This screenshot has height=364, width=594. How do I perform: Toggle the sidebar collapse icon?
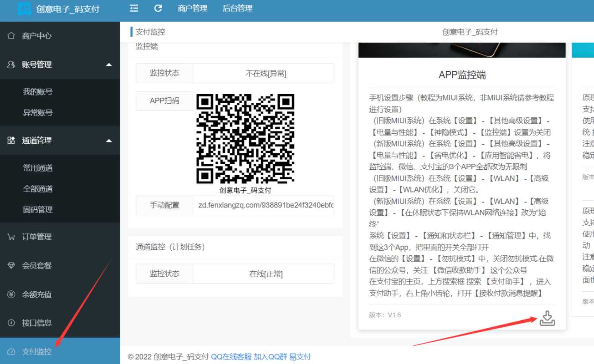coord(134,8)
